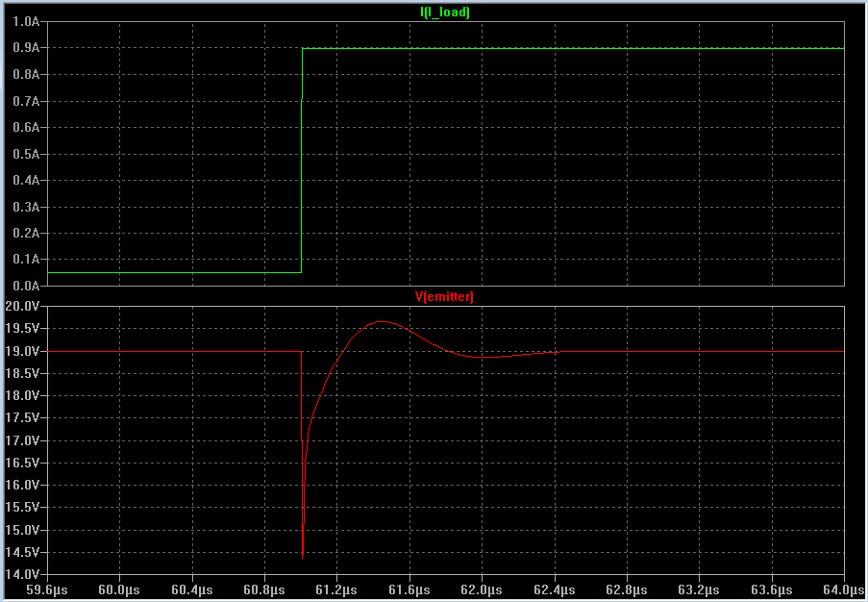
Task: Click the 0.5A current axis label
Action: 27,154
